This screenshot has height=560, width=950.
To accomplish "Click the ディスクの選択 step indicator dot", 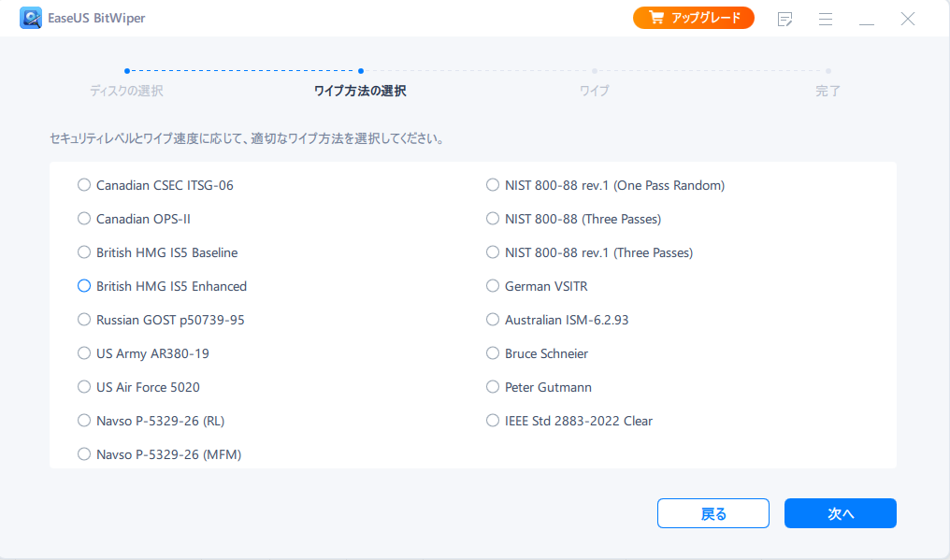I will (126, 69).
